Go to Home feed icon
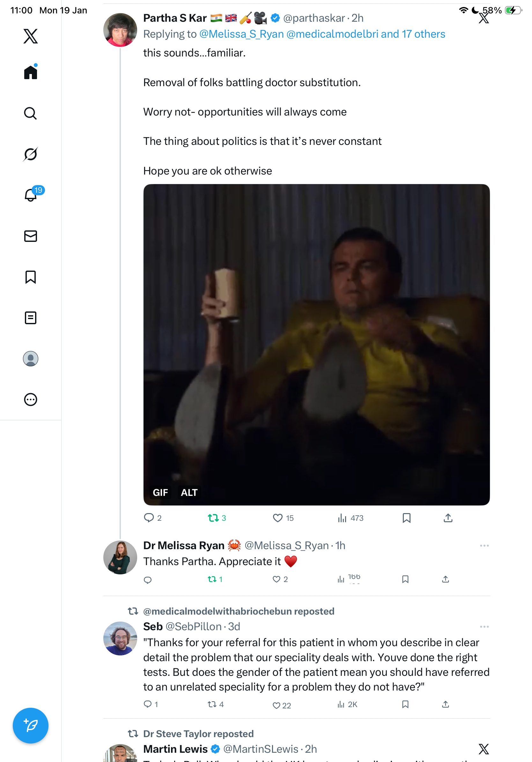The width and height of the screenshot is (532, 762). [31, 72]
